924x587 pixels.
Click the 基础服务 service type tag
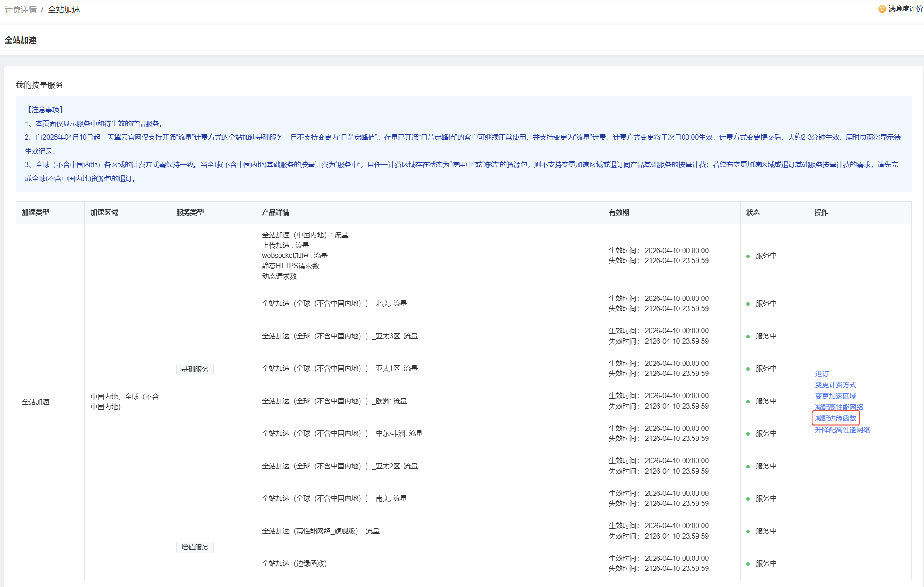195,369
